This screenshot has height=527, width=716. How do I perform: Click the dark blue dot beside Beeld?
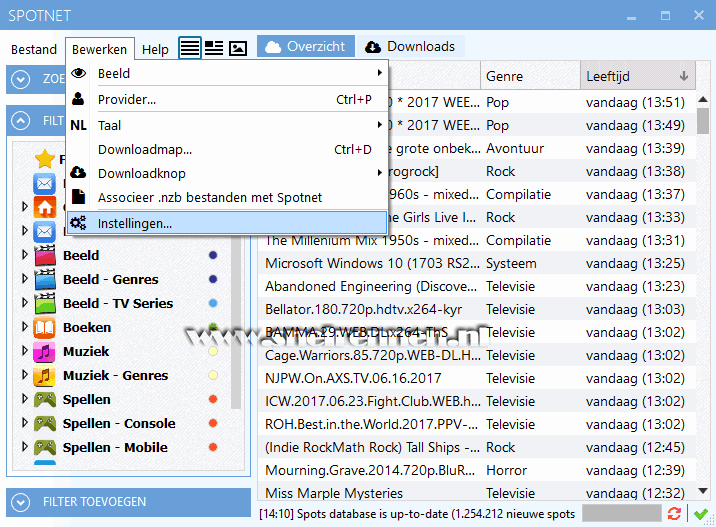pos(213,255)
